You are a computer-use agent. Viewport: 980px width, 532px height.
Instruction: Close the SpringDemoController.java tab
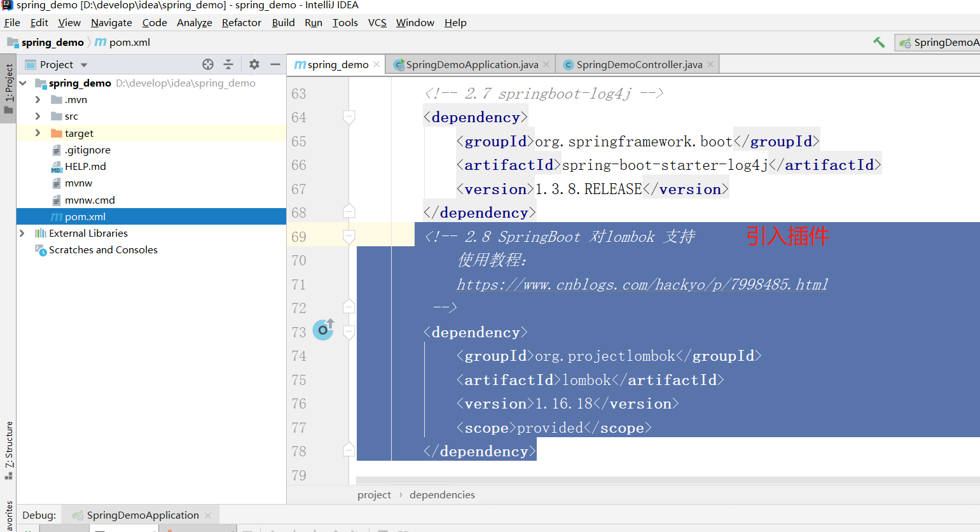coord(710,65)
